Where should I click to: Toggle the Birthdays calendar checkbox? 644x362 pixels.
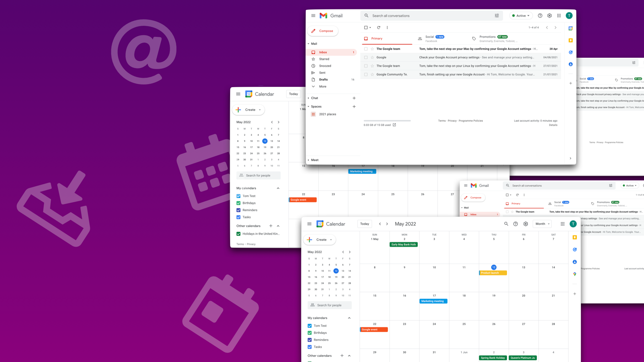238,203
